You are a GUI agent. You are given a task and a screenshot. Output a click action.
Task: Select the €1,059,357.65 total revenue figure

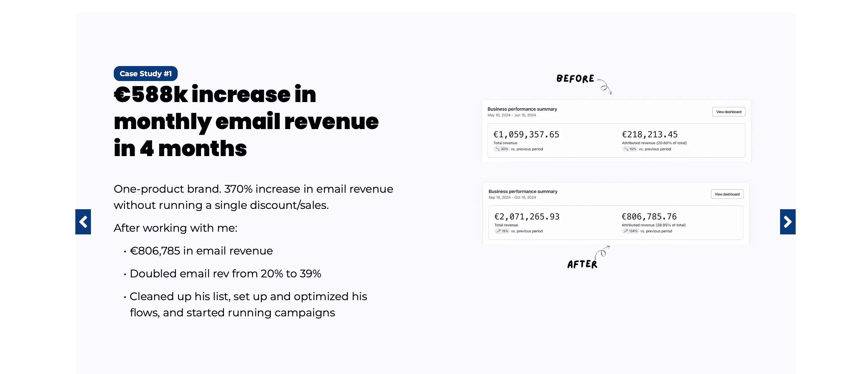click(x=526, y=134)
